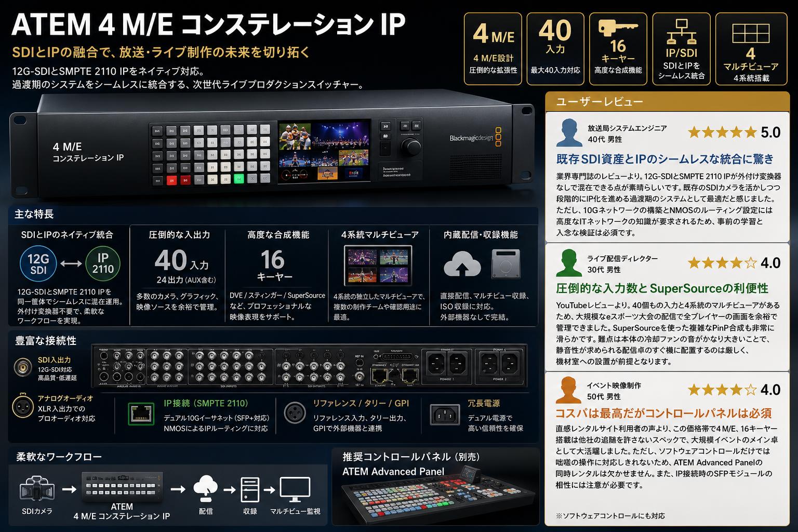798x532 pixels.
Task: Click the green IP 2110 circle icon
Action: pos(103,263)
